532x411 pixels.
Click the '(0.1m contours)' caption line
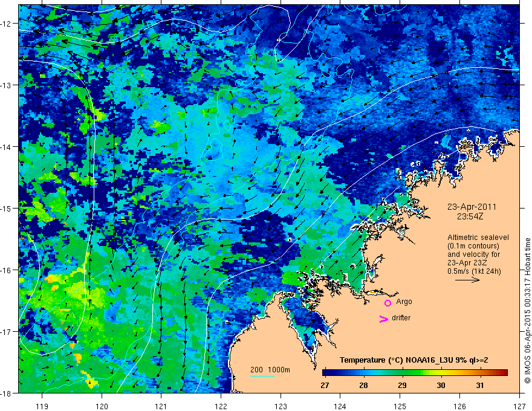[x=473, y=246]
